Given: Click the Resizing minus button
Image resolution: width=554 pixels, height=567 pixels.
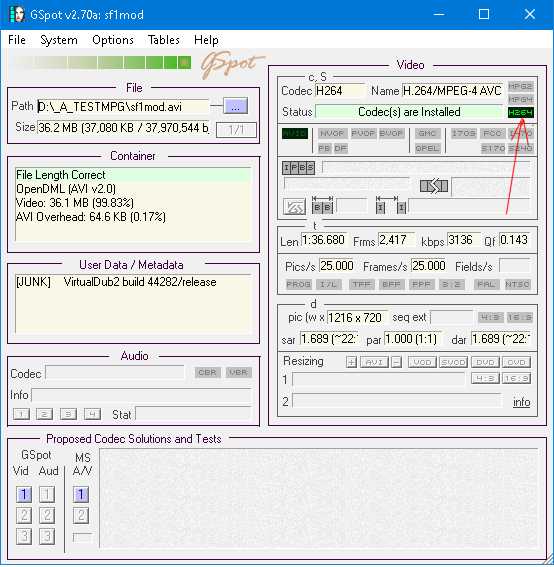Looking at the screenshot, I should [397, 362].
